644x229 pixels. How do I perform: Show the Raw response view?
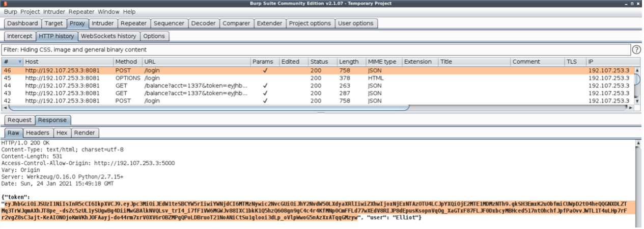click(14, 133)
